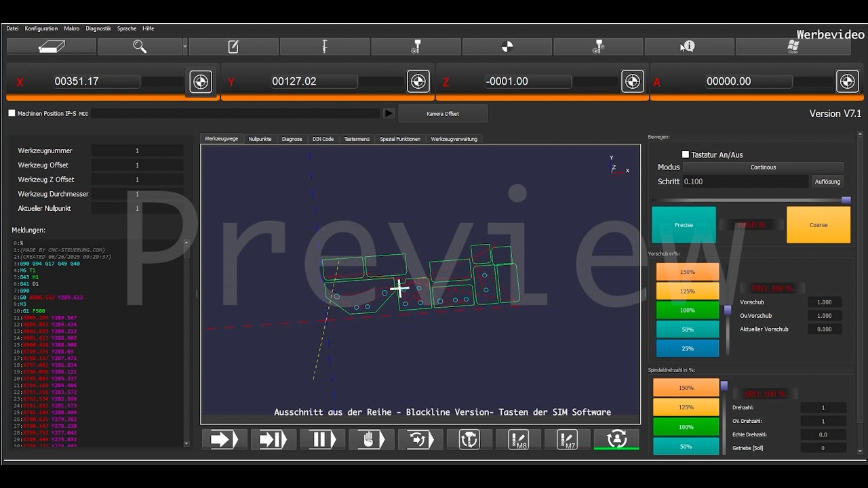Zero the A axis with its target button

point(847,81)
